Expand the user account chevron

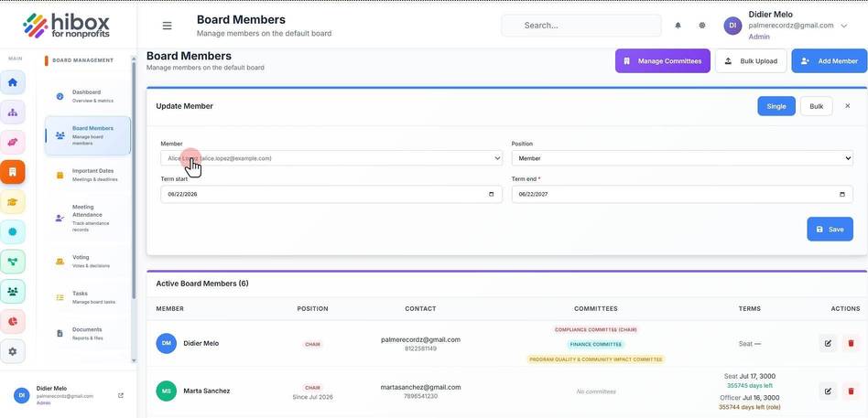(x=844, y=26)
